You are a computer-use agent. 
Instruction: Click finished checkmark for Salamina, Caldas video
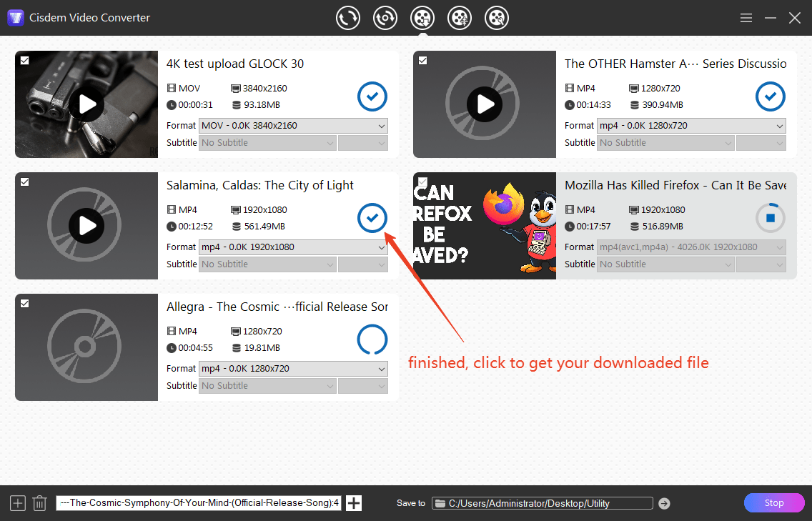coord(372,218)
